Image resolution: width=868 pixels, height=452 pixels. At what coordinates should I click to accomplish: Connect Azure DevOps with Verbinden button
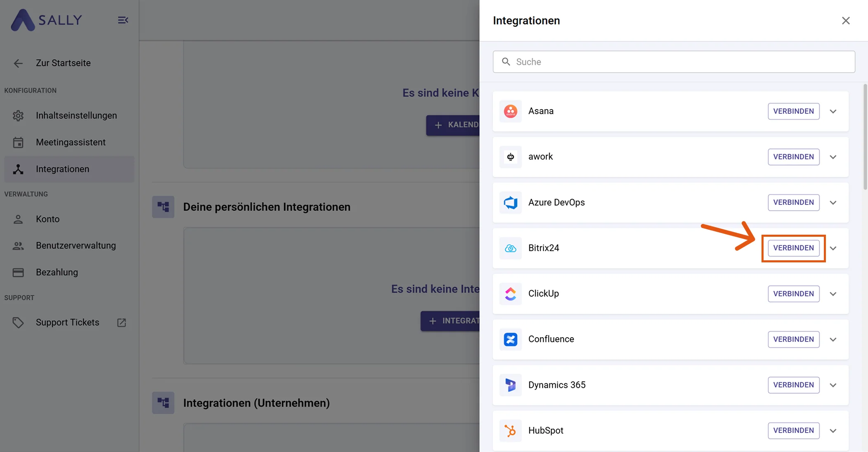click(793, 202)
